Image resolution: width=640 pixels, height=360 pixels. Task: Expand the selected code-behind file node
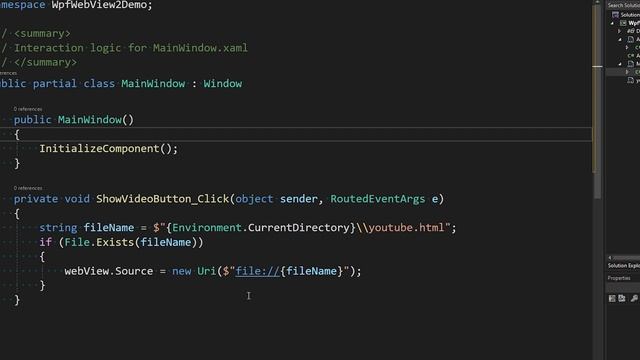tap(627, 72)
